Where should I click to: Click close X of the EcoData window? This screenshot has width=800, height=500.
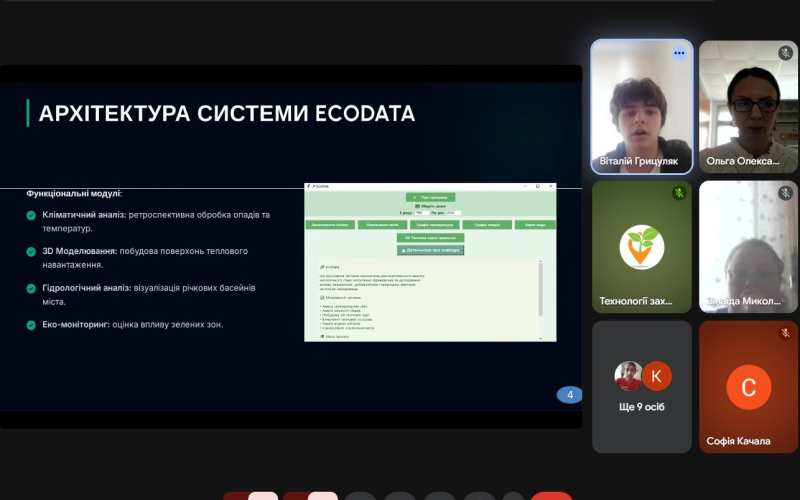tap(551, 186)
